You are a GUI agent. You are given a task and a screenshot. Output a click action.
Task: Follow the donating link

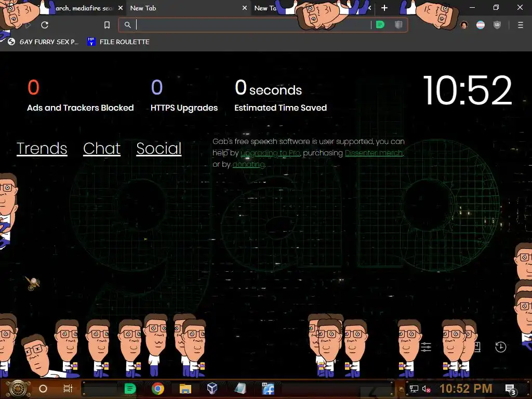[248, 165]
